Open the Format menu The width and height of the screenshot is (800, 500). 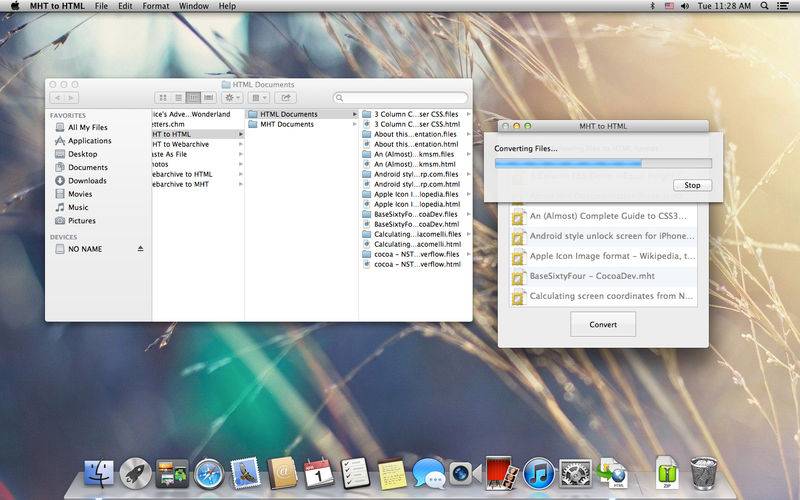pos(156,6)
